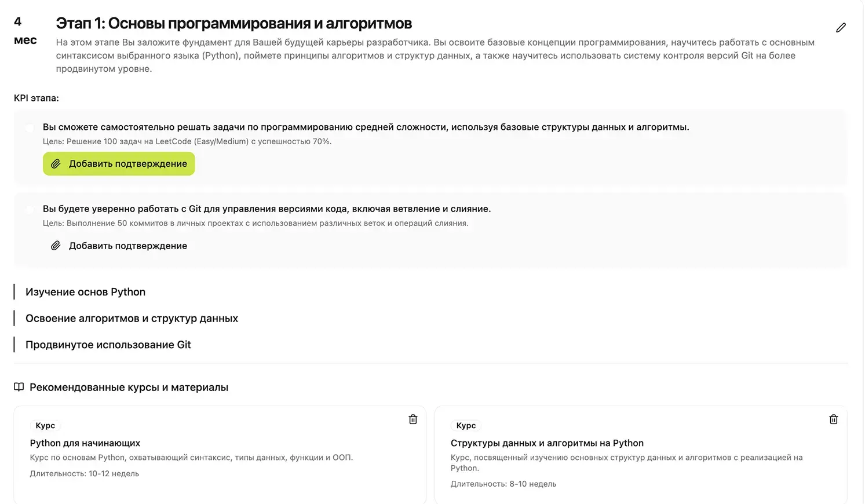The width and height of the screenshot is (865, 504).
Task: Expand 'Продвинутое использование Git' section
Action: point(108,345)
